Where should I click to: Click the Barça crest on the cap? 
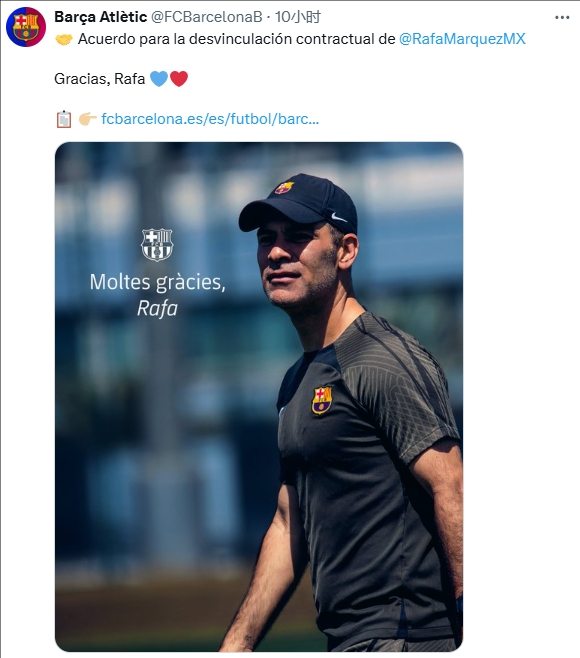click(x=284, y=187)
